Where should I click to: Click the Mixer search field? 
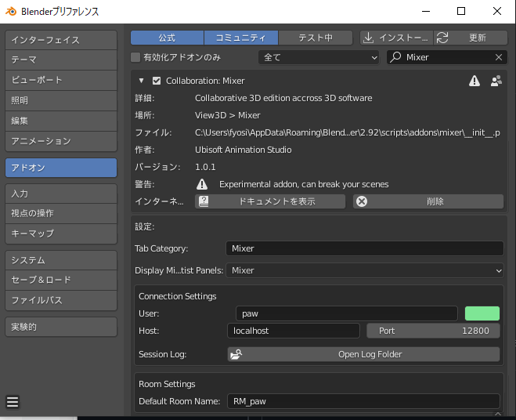[x=447, y=57]
